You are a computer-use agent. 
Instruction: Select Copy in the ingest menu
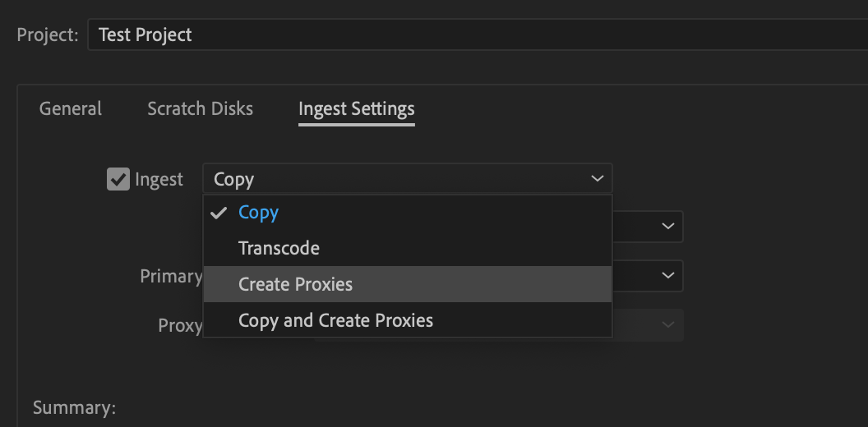(408, 213)
